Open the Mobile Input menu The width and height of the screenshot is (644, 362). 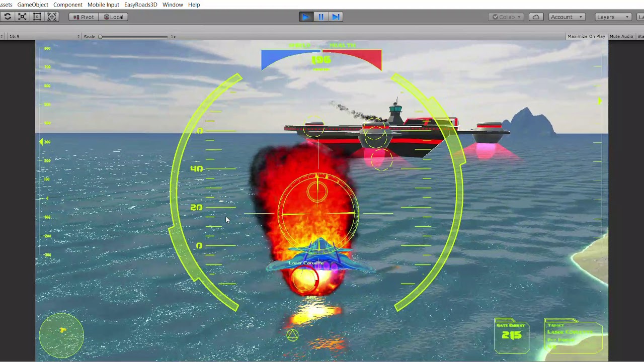pos(103,5)
